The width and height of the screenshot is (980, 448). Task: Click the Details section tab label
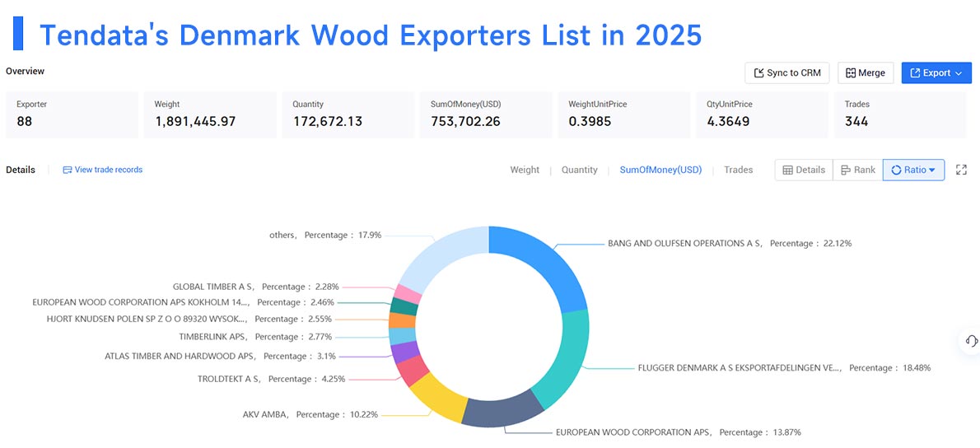[x=21, y=170]
